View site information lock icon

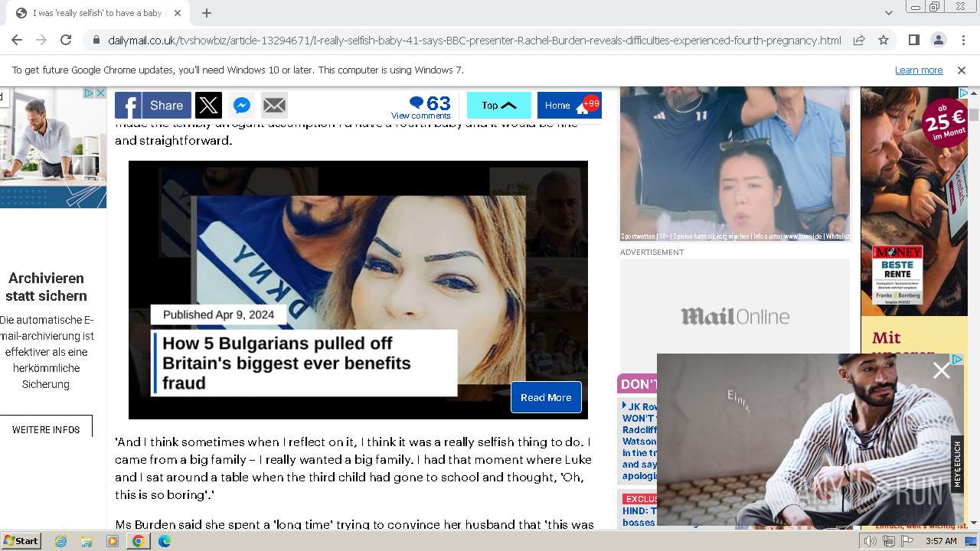(96, 41)
